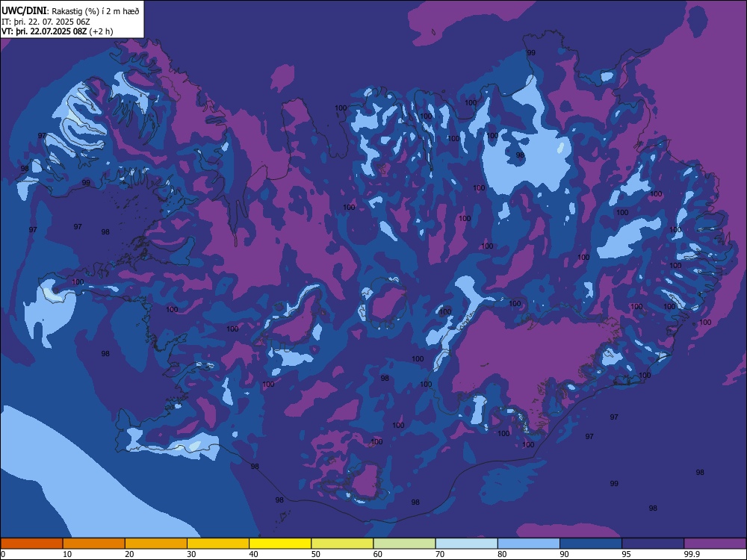Screen dimensions: 747x560
Task: Click the legend tick label '40'
Action: click(x=253, y=554)
